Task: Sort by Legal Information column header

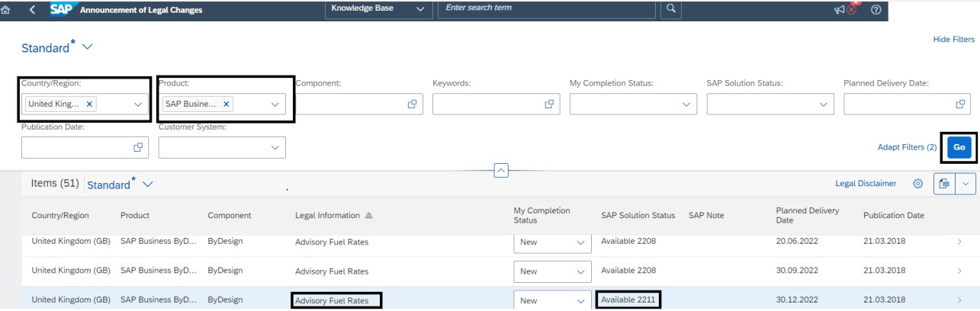Action: point(333,216)
